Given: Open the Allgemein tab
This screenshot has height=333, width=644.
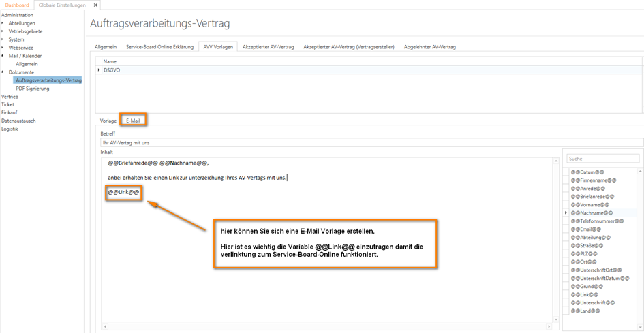Looking at the screenshot, I should coord(106,47).
